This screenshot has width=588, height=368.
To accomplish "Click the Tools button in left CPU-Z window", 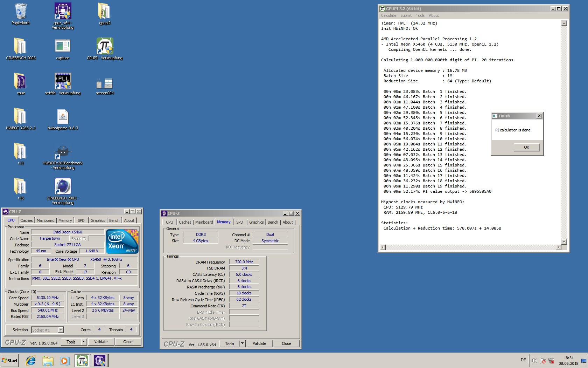I will (x=71, y=342).
